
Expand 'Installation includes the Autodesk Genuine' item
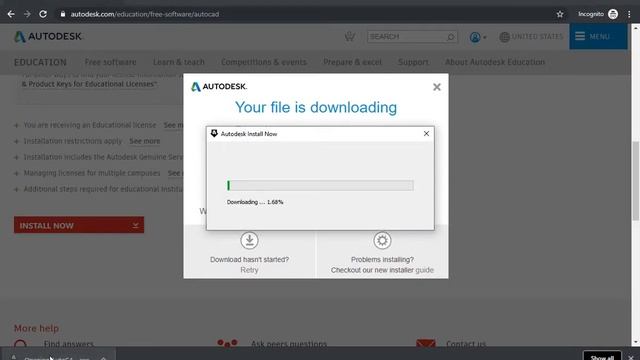16,157
